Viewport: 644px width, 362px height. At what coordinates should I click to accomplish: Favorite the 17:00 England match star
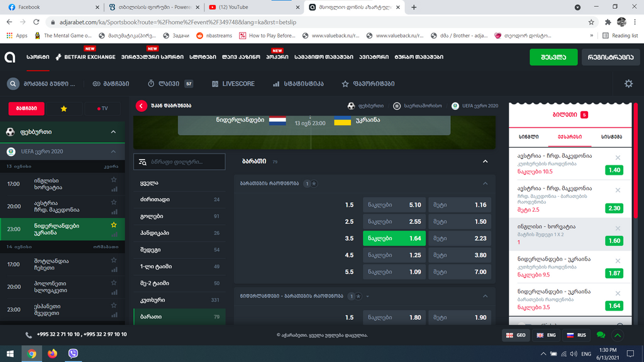pos(114,180)
